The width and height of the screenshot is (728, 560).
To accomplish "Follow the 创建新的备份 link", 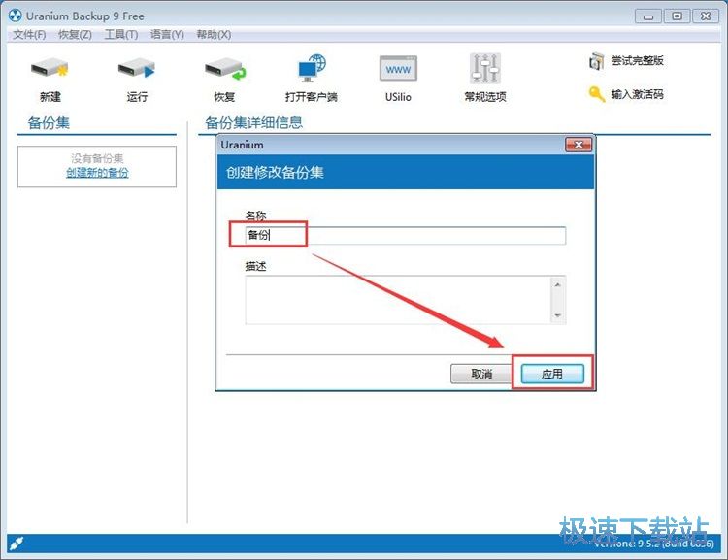I will [97, 173].
